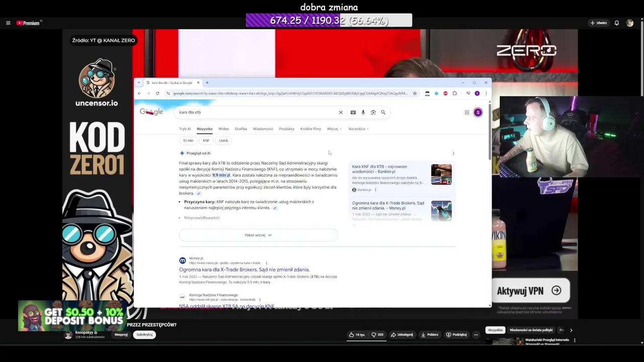View site information icon in address bar

pos(168,93)
